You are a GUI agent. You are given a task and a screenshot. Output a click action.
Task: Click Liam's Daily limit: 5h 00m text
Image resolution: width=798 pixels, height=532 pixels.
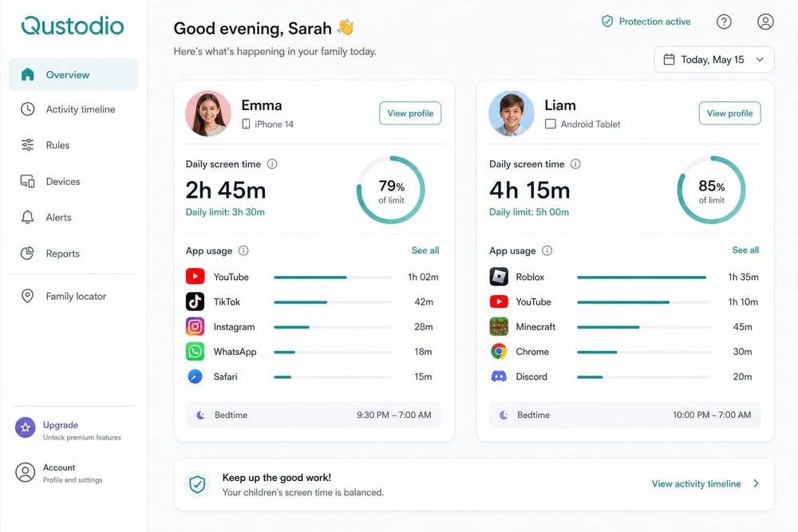(x=529, y=212)
